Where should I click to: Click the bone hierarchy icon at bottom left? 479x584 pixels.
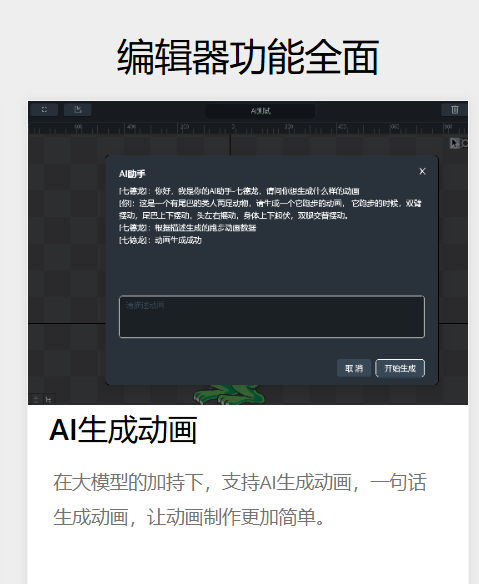click(48, 399)
